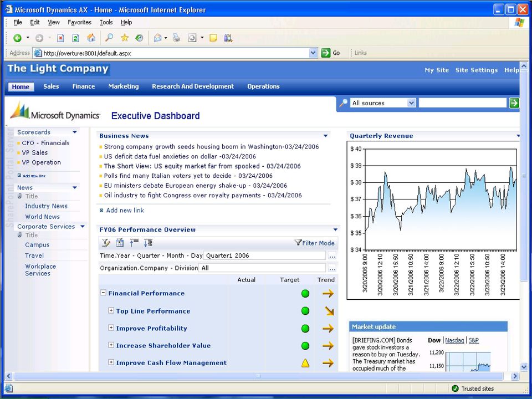Expand the Improve Cash Flow Management row
Viewport: 532px width, 399px height.
pos(111,362)
